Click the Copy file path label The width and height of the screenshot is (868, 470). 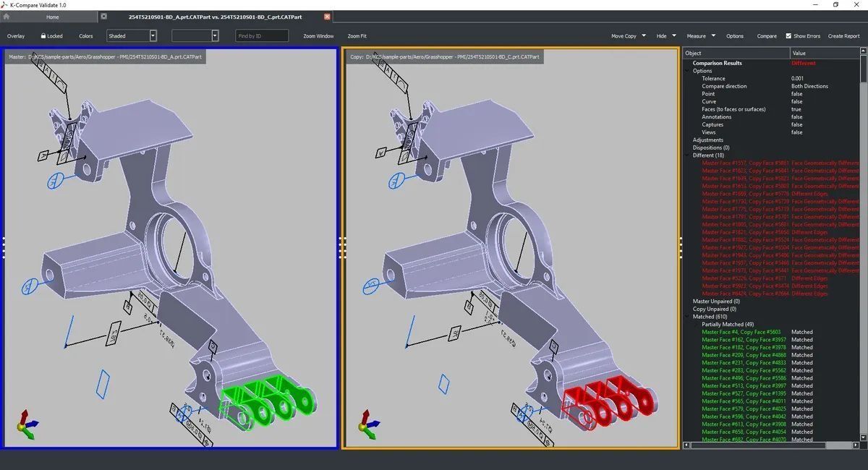click(x=444, y=56)
